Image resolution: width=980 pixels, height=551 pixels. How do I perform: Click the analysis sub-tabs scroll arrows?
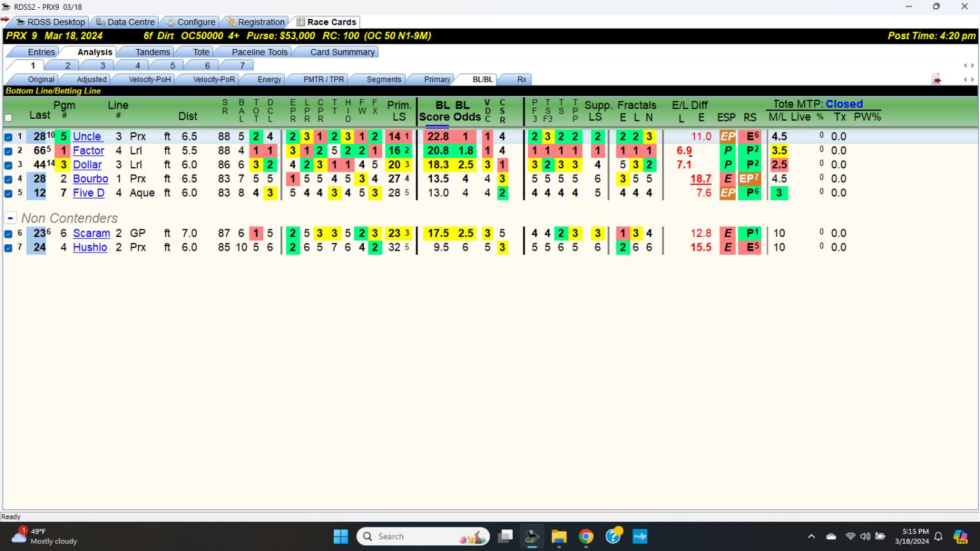tap(969, 80)
